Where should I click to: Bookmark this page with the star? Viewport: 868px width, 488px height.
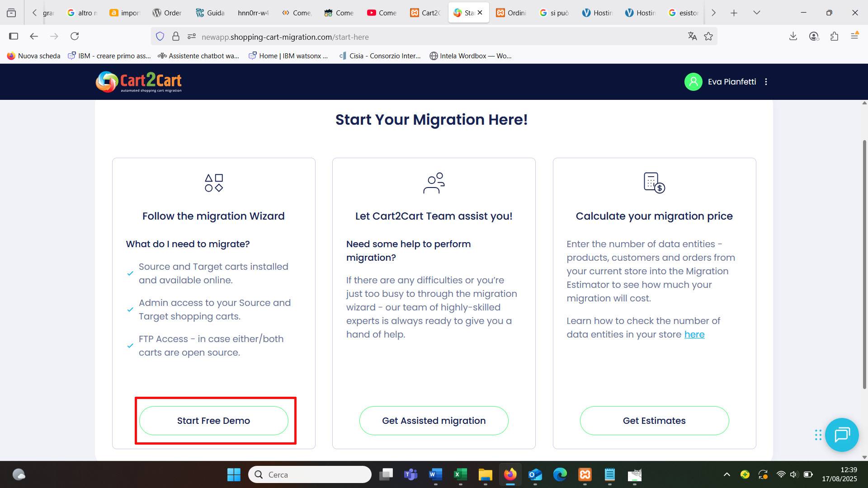click(708, 36)
